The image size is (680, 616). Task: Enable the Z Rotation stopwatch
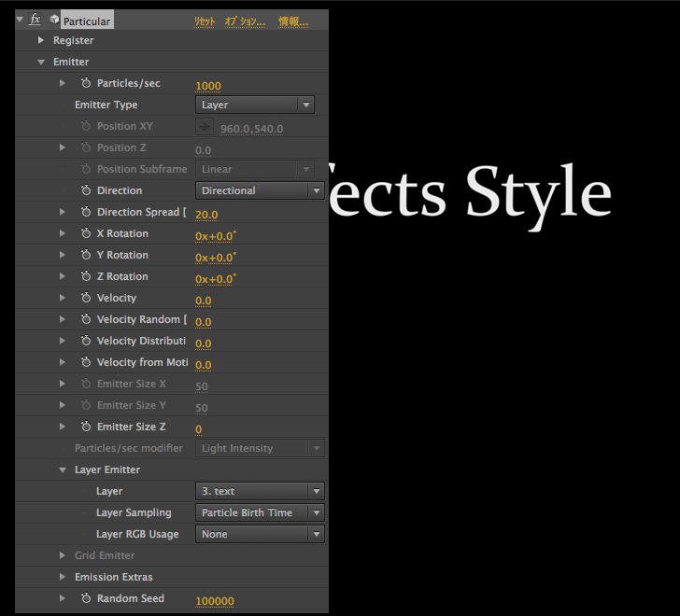click(x=86, y=277)
